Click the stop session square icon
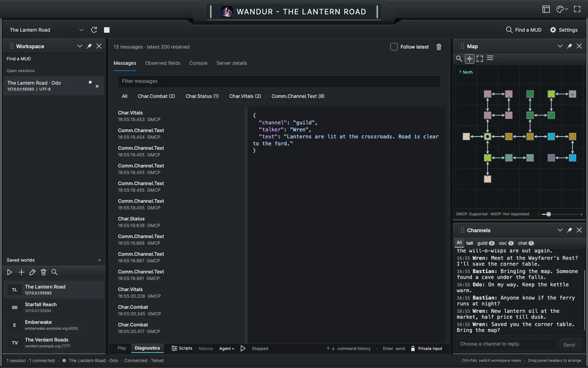The width and height of the screenshot is (588, 368). (x=107, y=30)
